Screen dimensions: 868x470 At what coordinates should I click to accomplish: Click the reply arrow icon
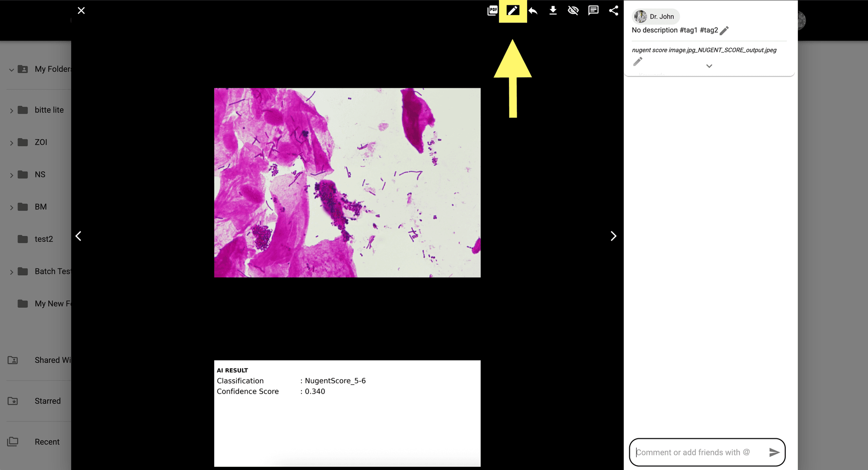coord(533,10)
